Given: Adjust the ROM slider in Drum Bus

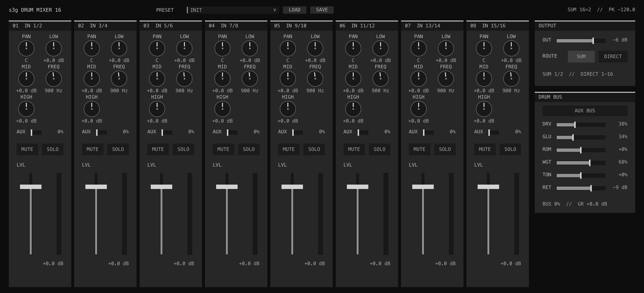Looking at the screenshot, I should click(581, 150).
